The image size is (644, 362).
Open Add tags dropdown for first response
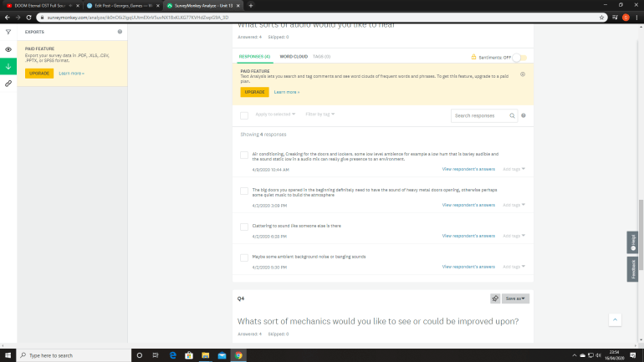click(514, 169)
